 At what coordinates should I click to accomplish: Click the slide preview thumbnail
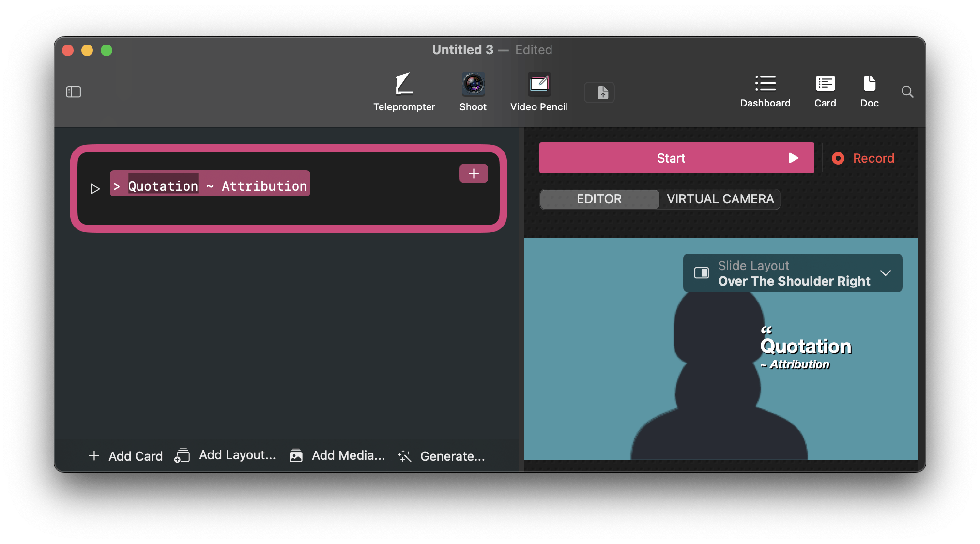pos(721,348)
